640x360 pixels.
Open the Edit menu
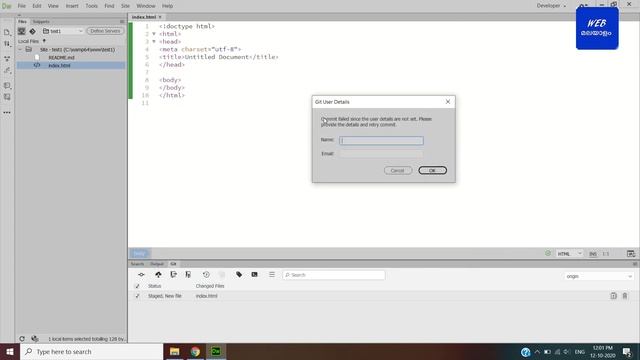pyautogui.click(x=37, y=6)
